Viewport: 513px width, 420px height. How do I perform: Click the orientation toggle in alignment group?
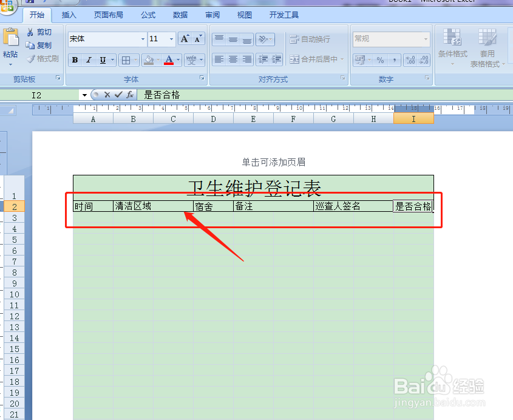265,39
